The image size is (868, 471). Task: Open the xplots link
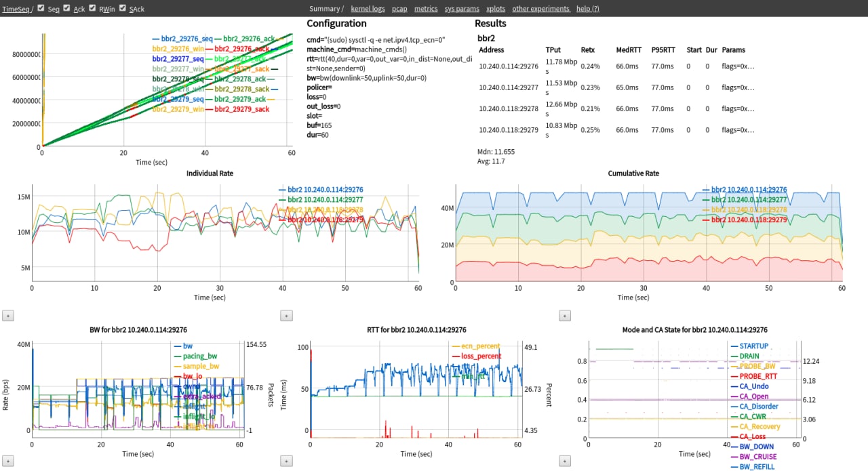(x=496, y=9)
